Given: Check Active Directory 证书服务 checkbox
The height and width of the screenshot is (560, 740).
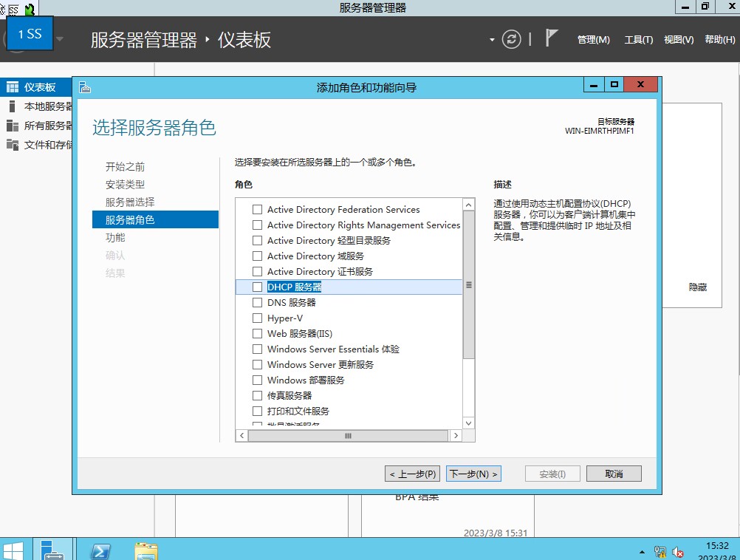Looking at the screenshot, I should click(257, 271).
